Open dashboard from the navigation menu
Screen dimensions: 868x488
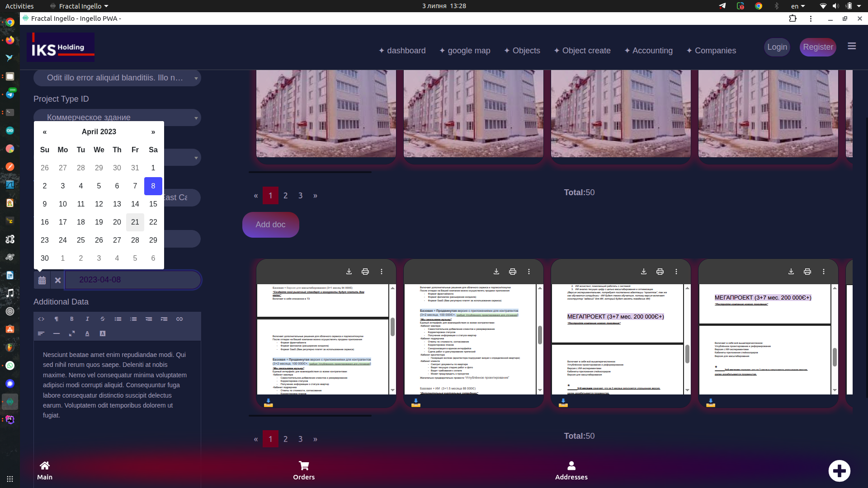pyautogui.click(x=402, y=51)
